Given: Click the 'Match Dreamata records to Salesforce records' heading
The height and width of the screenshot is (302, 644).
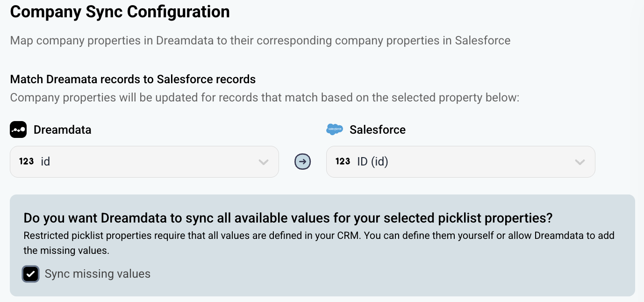Looking at the screenshot, I should click(133, 79).
